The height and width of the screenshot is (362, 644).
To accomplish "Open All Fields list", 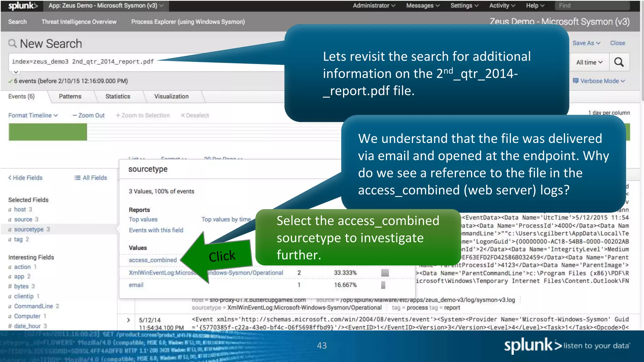I will (91, 178).
